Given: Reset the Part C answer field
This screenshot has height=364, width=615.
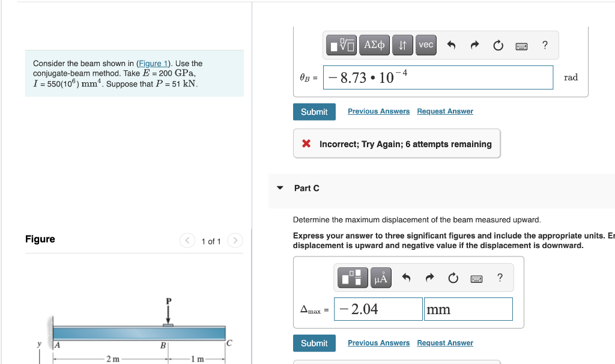Looking at the screenshot, I should [x=453, y=278].
